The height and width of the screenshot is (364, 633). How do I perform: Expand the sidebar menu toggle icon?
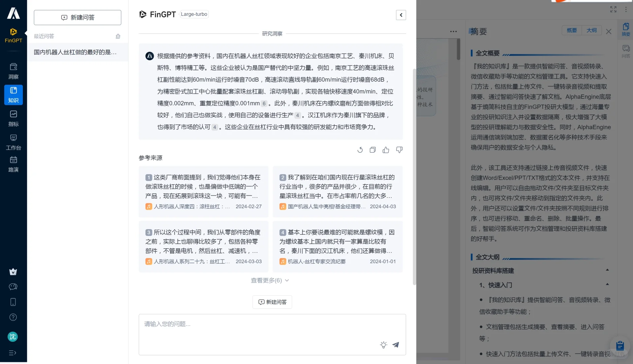pos(12,353)
